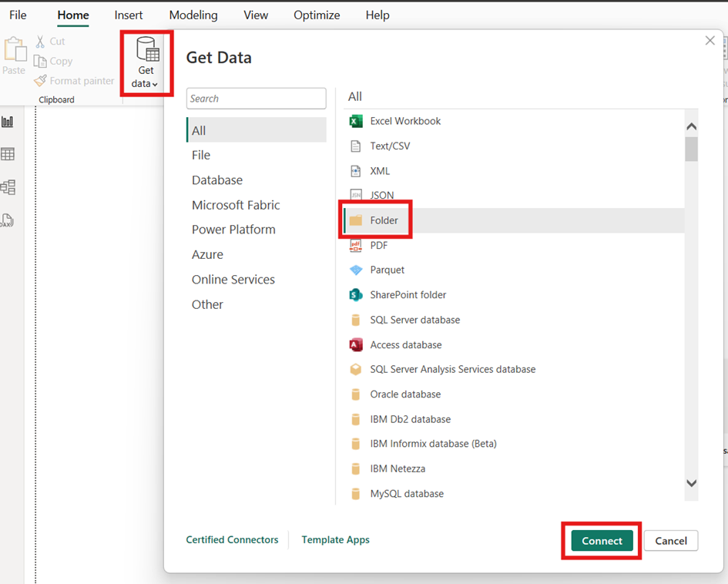
Task: Show the Azure connector category
Action: 207,254
